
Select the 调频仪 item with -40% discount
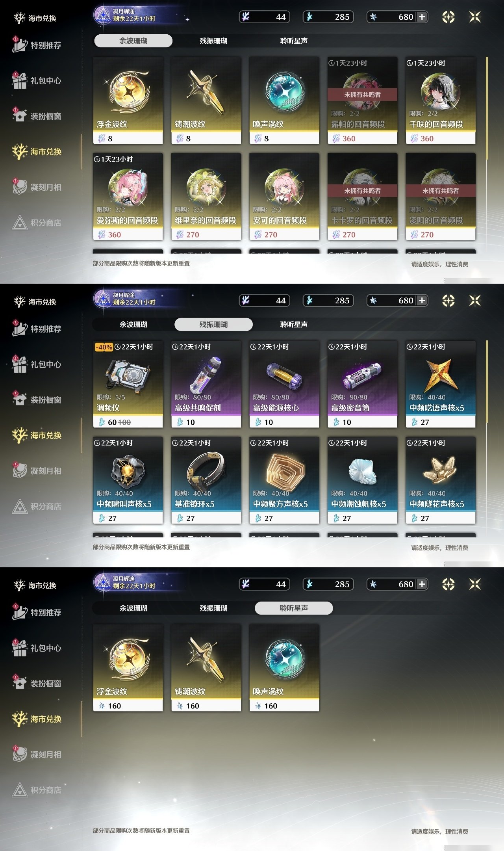pyautogui.click(x=128, y=384)
